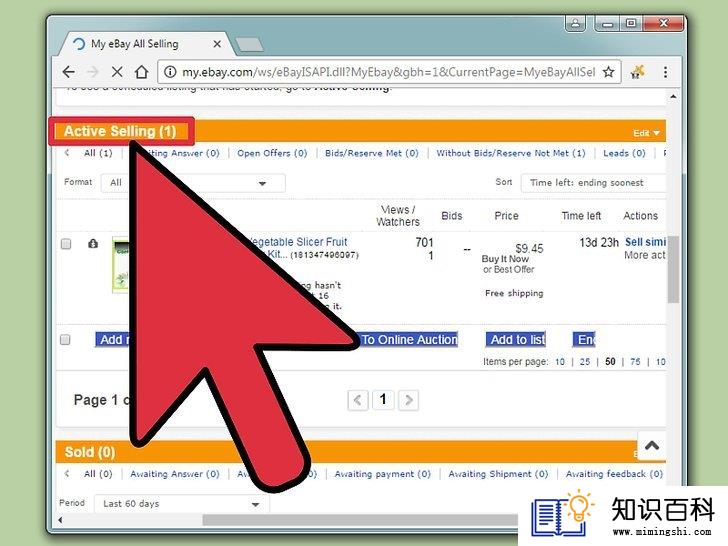Select Bids/Reserve Met (0) tab
728x546 pixels.
pos(371,153)
